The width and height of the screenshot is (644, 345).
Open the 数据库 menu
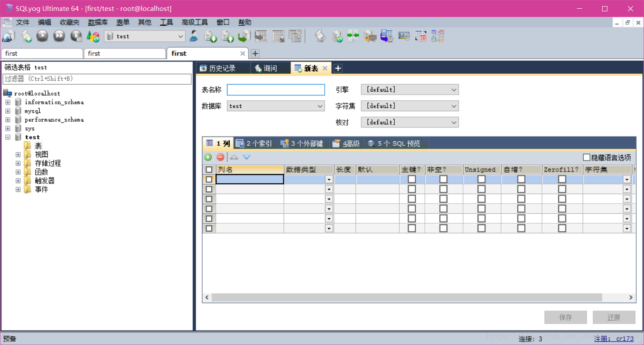(98, 23)
